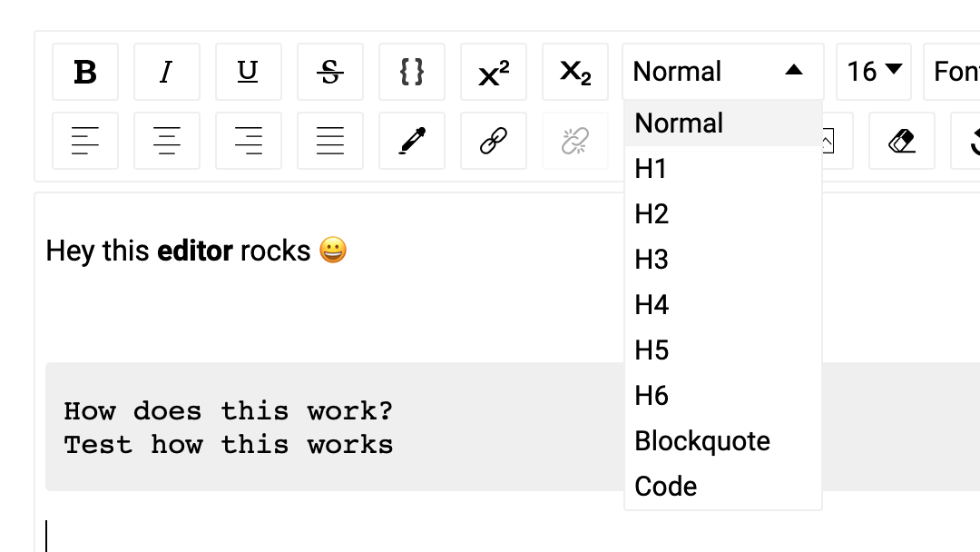This screenshot has height=552, width=980.
Task: Apply subscript formatting
Action: [x=575, y=72]
